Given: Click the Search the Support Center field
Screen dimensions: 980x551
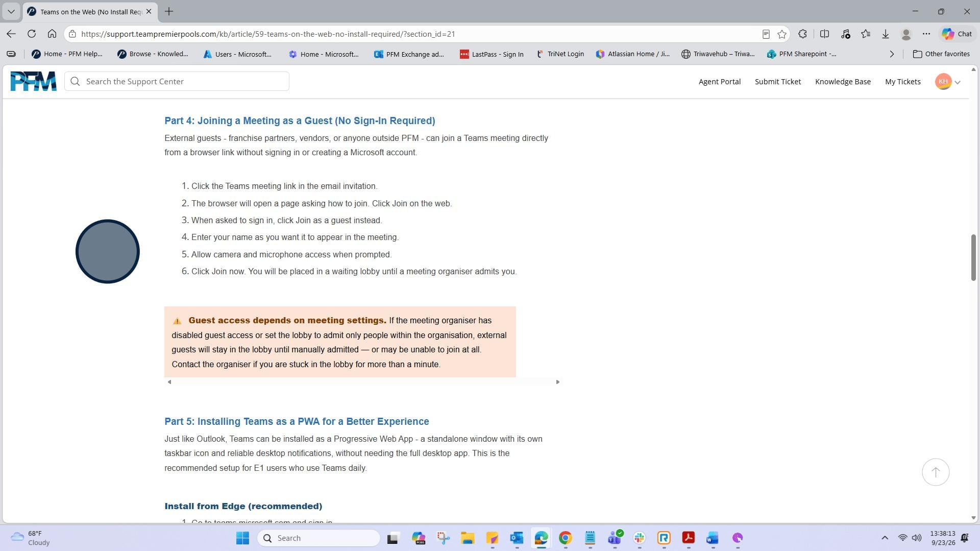Looking at the screenshot, I should click(177, 81).
